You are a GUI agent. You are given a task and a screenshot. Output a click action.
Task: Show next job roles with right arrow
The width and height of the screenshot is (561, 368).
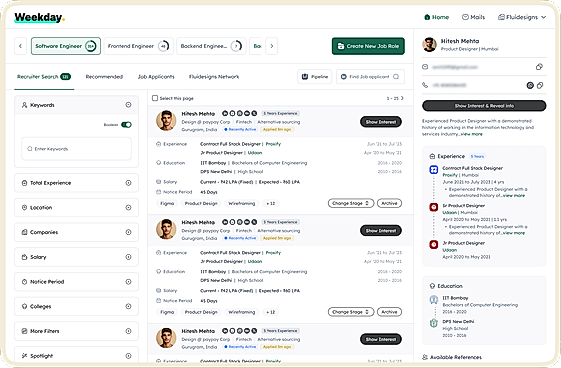pyautogui.click(x=272, y=46)
